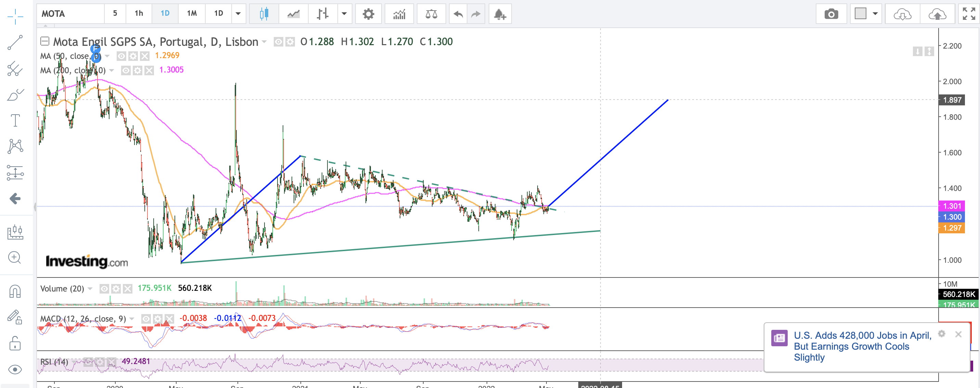Click the undo arrow button
980x388 pixels.
tap(458, 14)
